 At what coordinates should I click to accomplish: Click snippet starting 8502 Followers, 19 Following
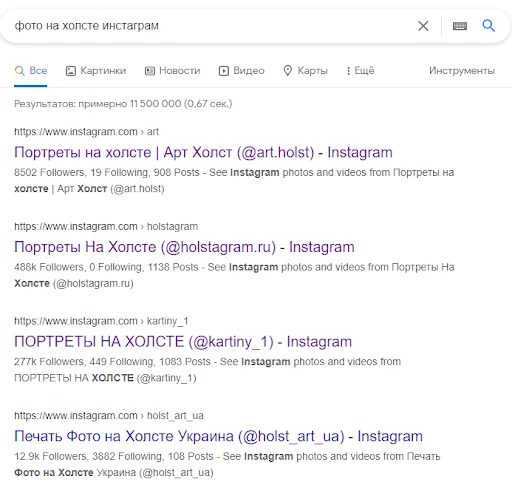coord(234,181)
